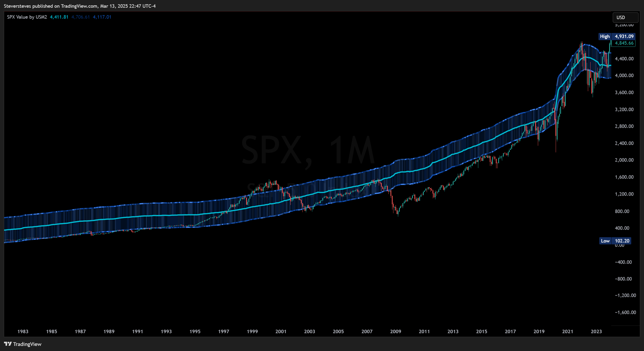Click the 2023 label on the time axis

(596, 332)
